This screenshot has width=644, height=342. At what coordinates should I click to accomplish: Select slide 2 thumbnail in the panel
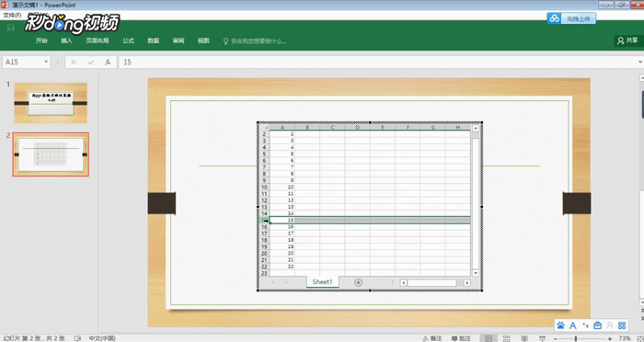[51, 154]
